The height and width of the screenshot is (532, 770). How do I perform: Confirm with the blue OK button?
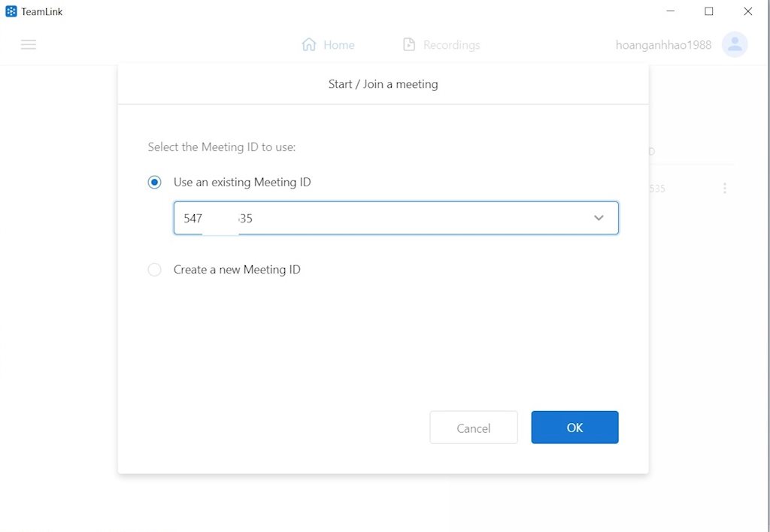pos(574,428)
